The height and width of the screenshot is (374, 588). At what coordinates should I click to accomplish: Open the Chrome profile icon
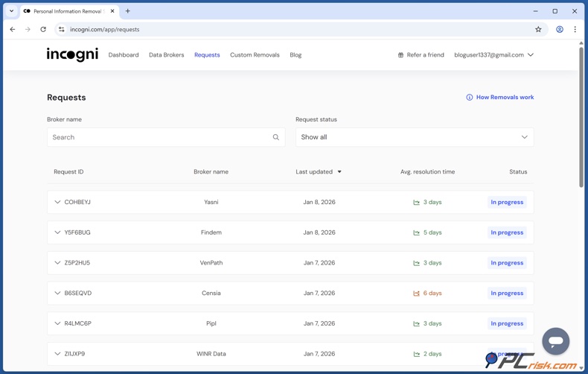click(x=560, y=29)
